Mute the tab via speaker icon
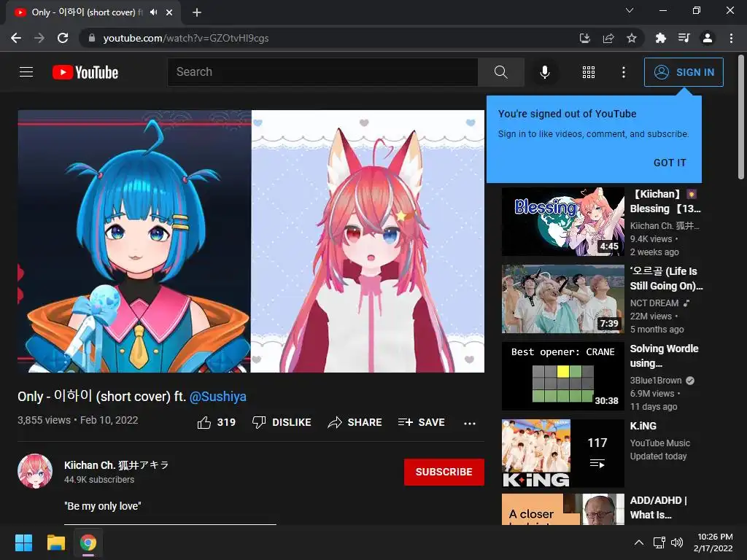Image resolution: width=747 pixels, height=560 pixels. 153,12
